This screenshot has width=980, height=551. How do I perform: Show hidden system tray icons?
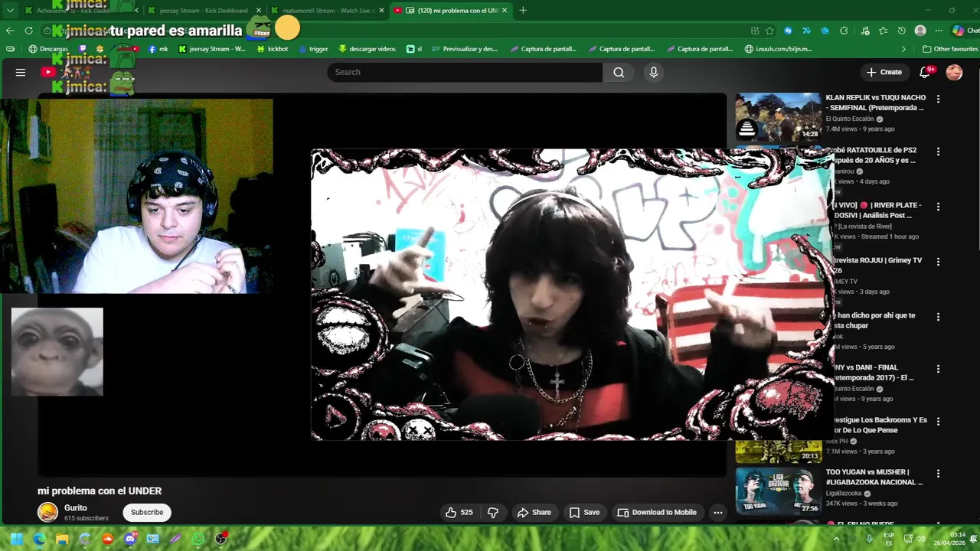coord(836,539)
